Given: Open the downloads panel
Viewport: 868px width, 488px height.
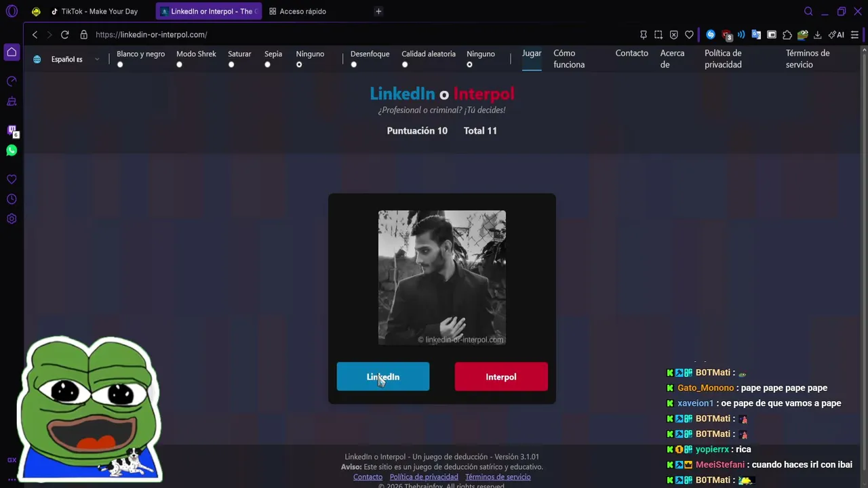Looking at the screenshot, I should point(818,35).
